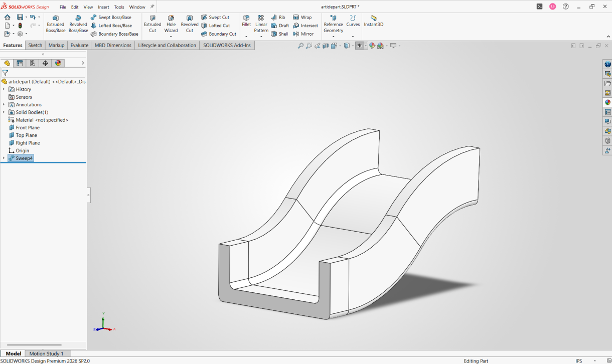Open the DimXpertManager crosshair tab
Image resolution: width=612 pixels, height=364 pixels.
[45, 63]
